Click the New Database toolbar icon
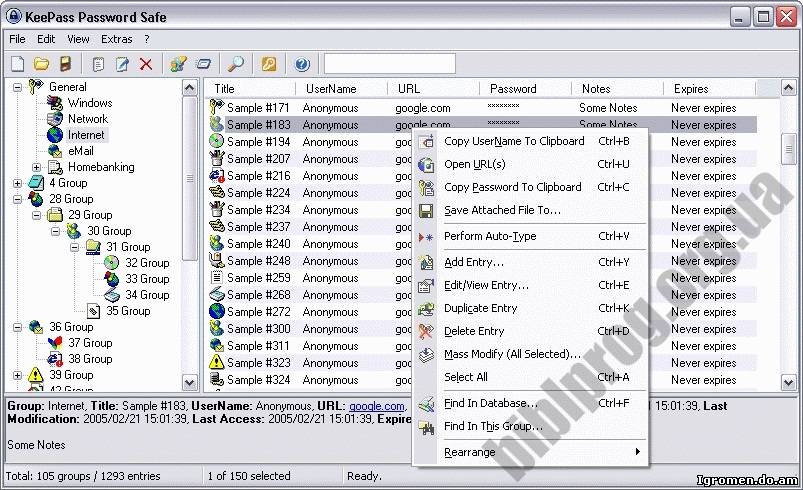The width and height of the screenshot is (803, 490). [18, 64]
